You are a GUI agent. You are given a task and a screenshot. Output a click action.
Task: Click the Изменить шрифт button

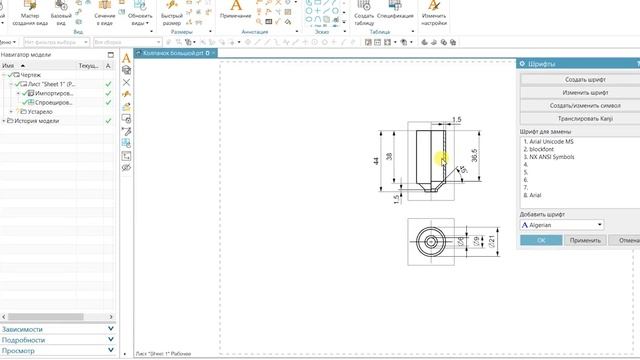[585, 93]
